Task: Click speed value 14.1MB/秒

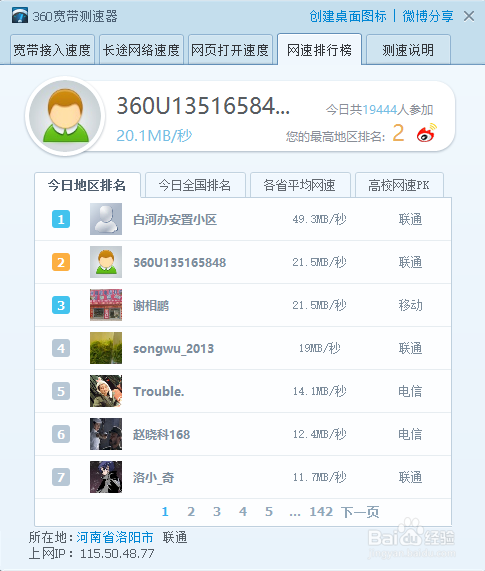Action: [x=319, y=391]
